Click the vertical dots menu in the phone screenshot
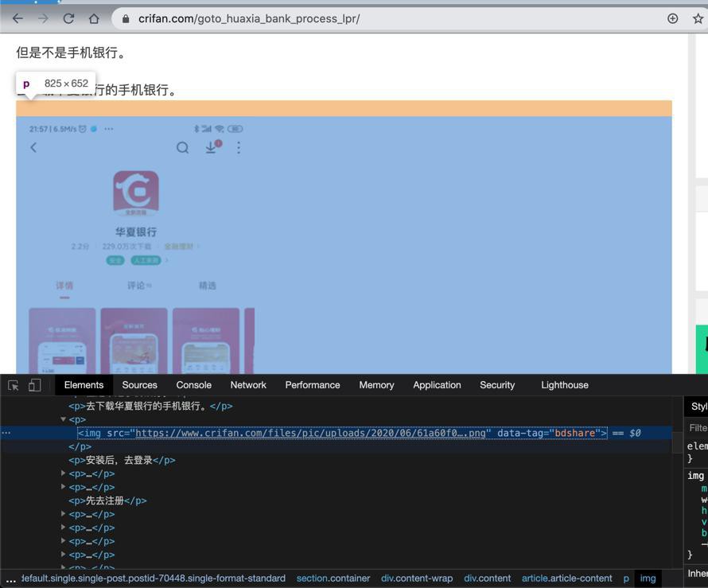The height and width of the screenshot is (588, 708). pyautogui.click(x=239, y=148)
